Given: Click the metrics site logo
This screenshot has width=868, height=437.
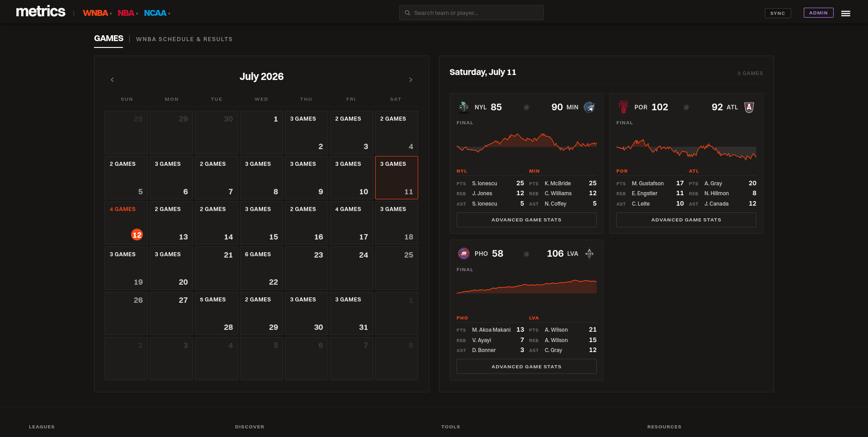Looking at the screenshot, I should 41,12.
